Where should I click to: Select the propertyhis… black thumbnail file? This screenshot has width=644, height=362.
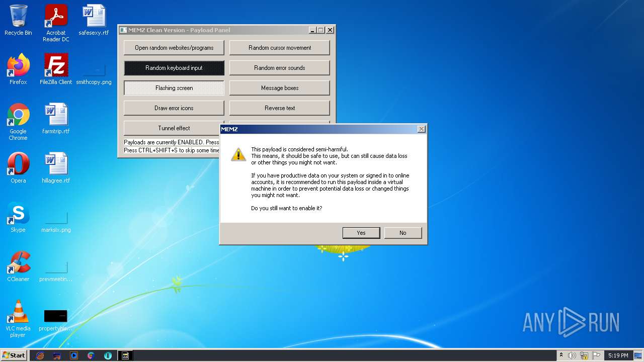tap(56, 320)
